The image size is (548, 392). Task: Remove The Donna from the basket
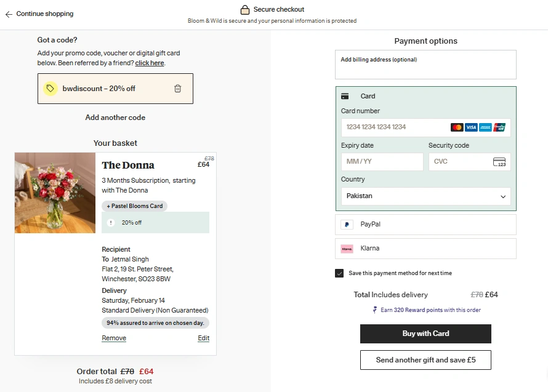click(x=114, y=338)
